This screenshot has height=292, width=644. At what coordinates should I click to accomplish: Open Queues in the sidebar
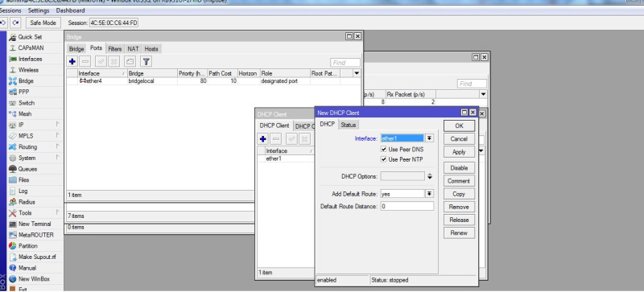27,169
